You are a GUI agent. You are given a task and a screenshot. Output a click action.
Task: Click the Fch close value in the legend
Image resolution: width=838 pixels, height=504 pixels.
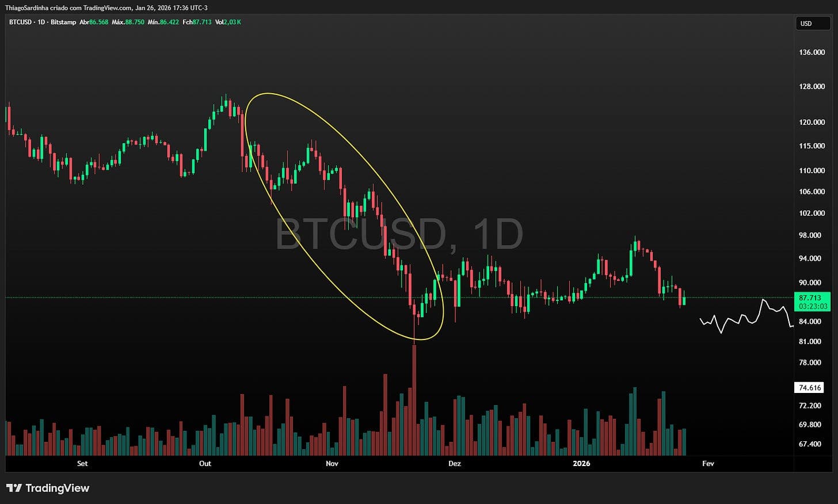(197, 22)
